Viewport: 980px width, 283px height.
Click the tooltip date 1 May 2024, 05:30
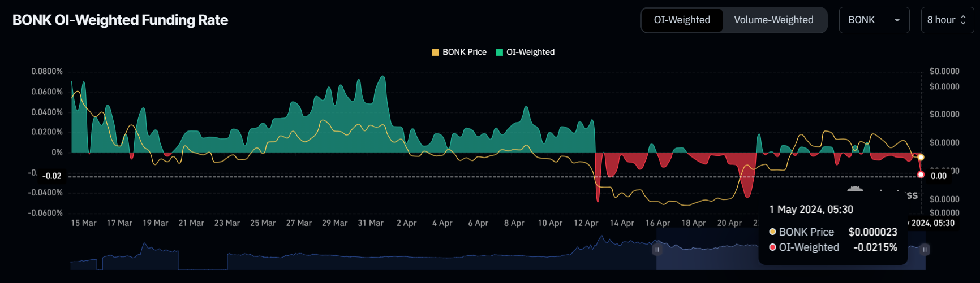[811, 210]
